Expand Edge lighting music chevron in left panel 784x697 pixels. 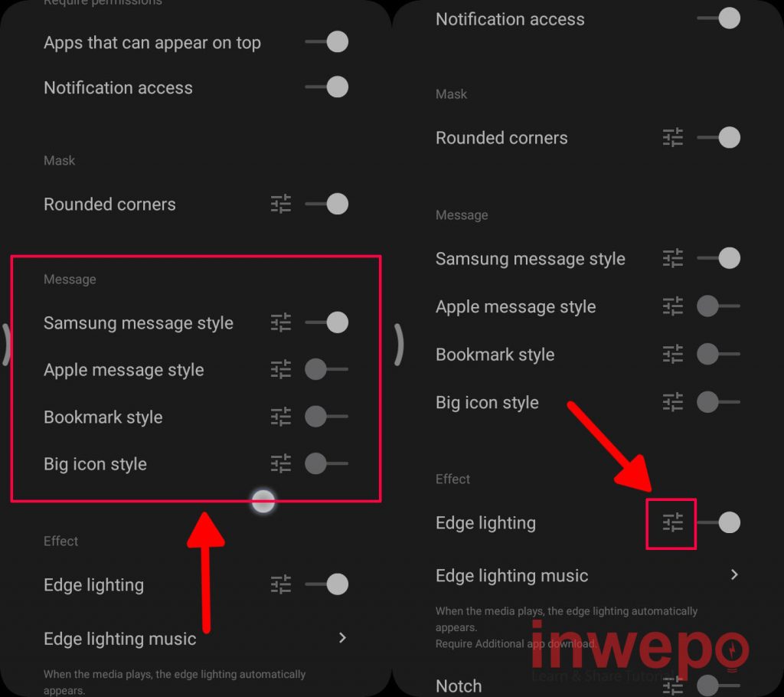(x=342, y=637)
